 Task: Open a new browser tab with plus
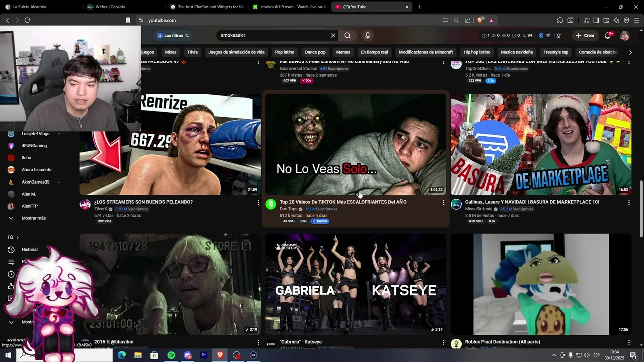coord(419,7)
